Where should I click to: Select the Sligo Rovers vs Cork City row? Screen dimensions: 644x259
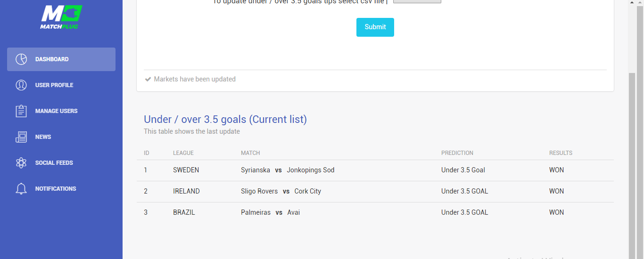(281, 191)
